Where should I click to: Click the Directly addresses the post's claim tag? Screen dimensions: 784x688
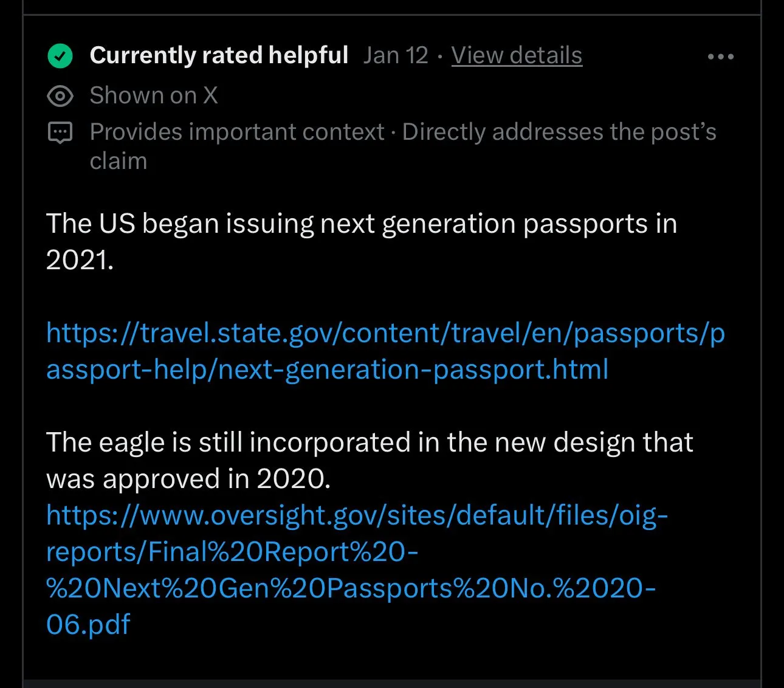point(559,132)
